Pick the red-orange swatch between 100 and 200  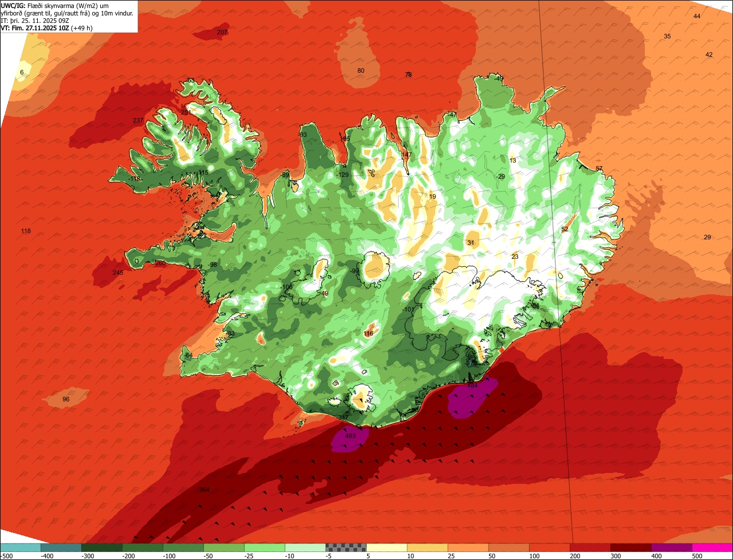[x=550, y=547]
